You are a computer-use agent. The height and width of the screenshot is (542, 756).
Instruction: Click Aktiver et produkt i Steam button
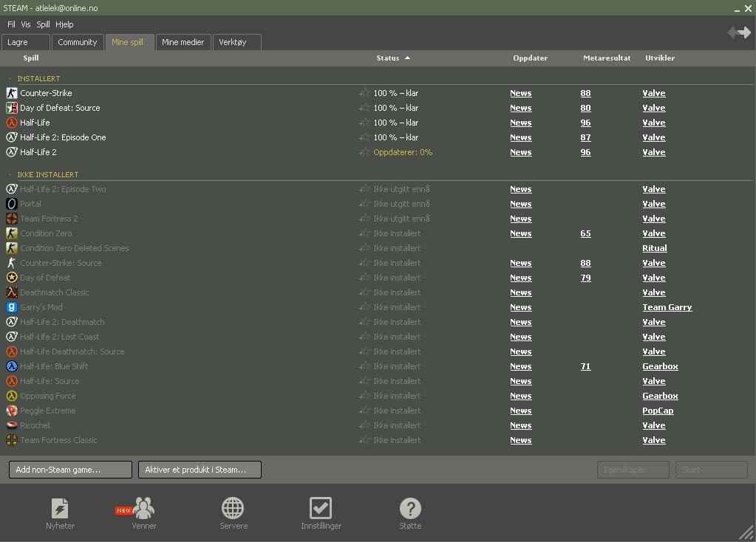click(x=200, y=470)
